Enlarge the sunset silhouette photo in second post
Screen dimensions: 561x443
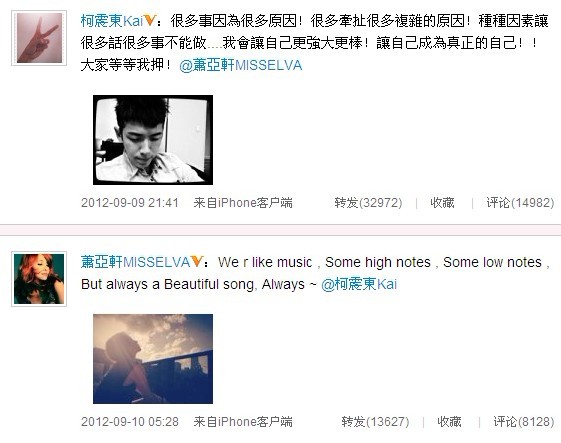point(153,359)
